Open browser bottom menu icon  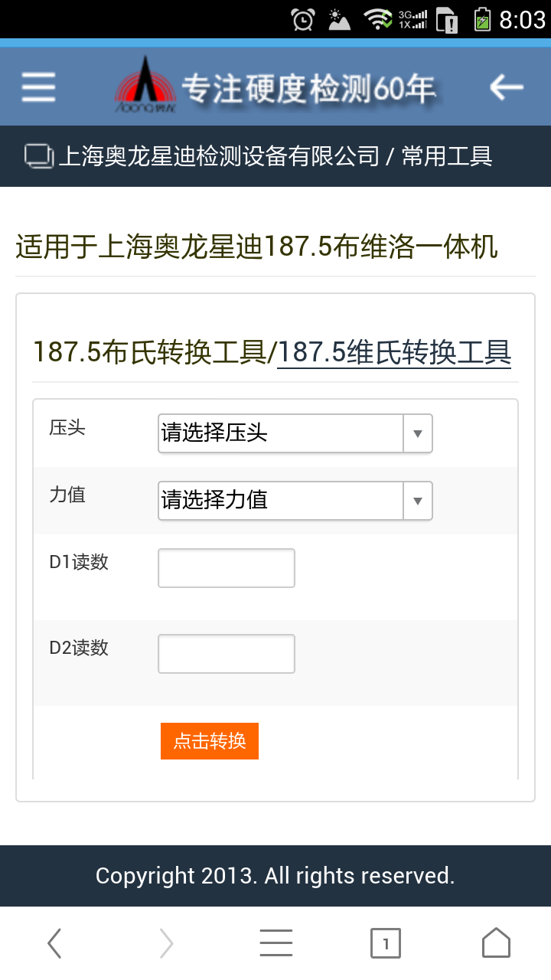[275, 943]
